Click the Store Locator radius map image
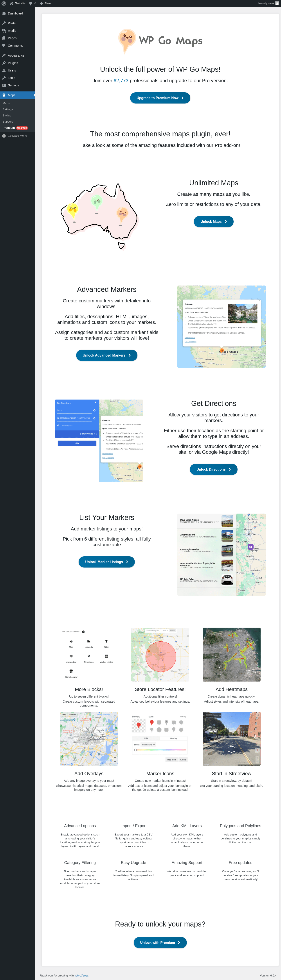Image resolution: width=281 pixels, height=980 pixels. pyautogui.click(x=160, y=654)
